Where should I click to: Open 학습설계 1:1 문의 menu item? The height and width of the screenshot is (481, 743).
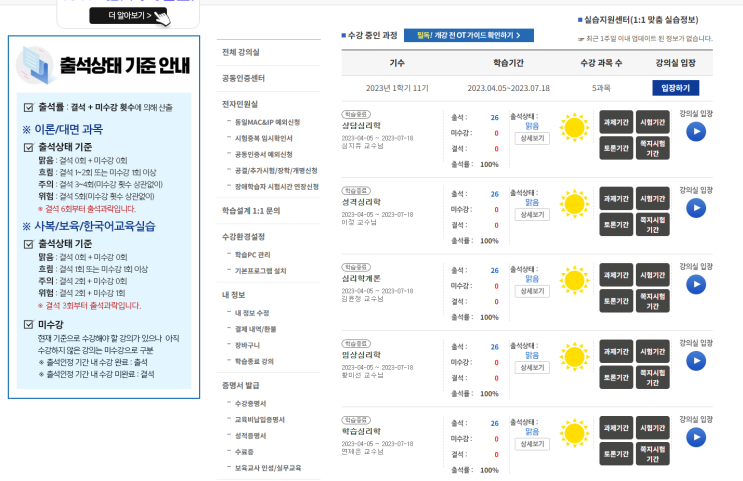click(251, 210)
